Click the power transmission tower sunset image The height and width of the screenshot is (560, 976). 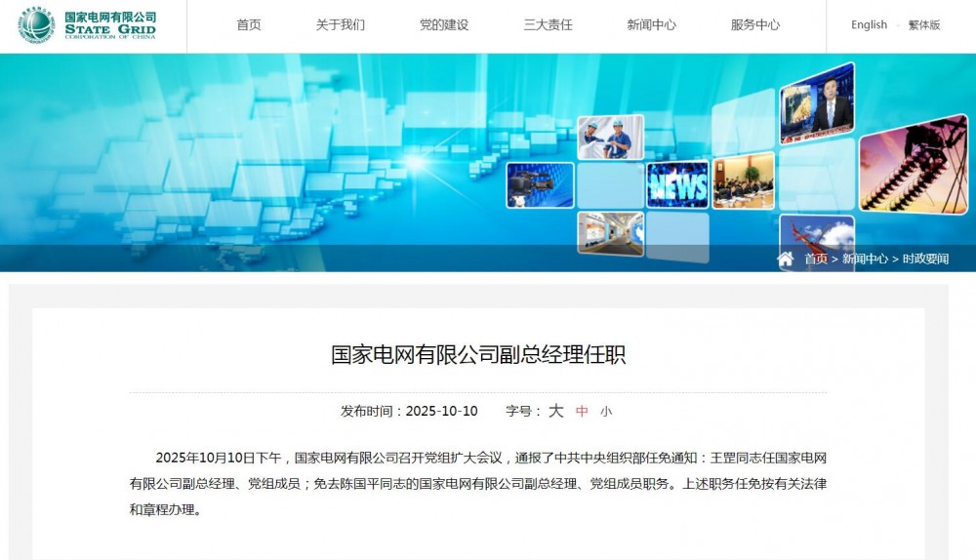913,164
